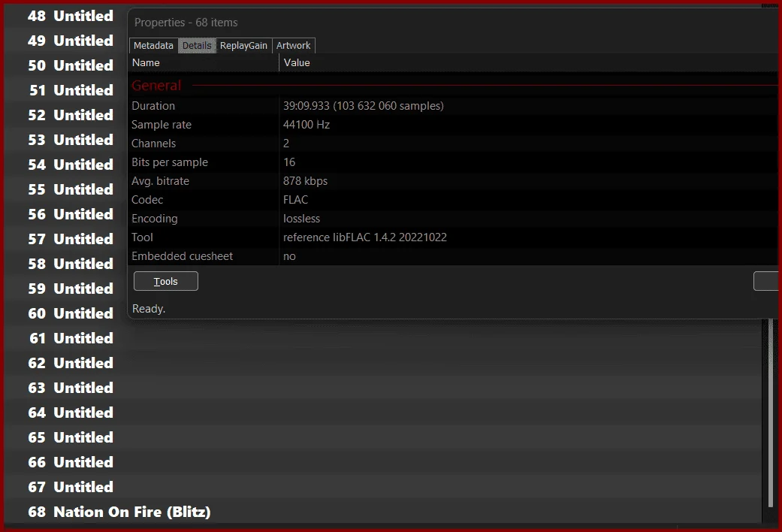782x532 pixels.
Task: Select the Channels row
Action: (454, 144)
